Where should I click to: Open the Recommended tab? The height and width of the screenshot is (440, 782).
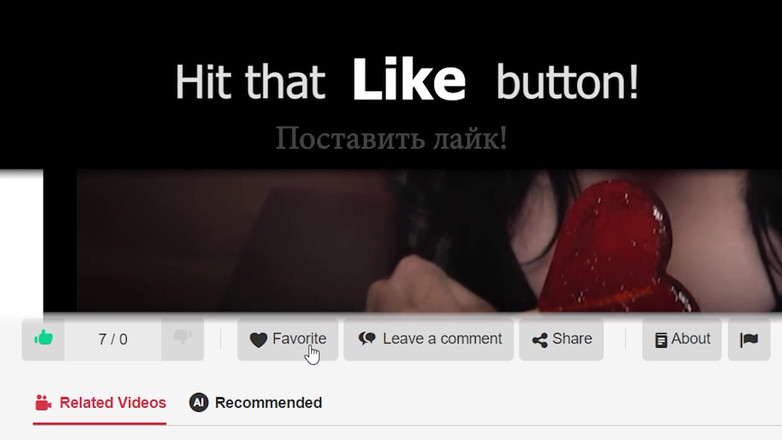click(x=255, y=403)
